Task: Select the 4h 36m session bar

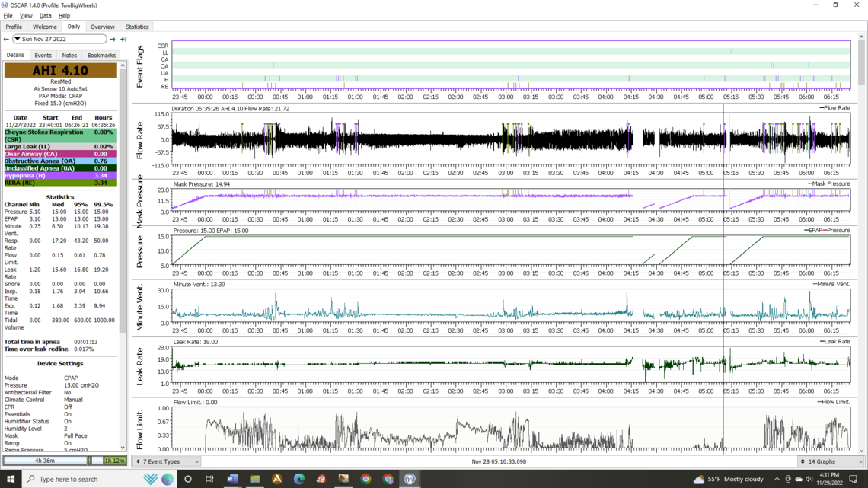Action: [x=45, y=461]
